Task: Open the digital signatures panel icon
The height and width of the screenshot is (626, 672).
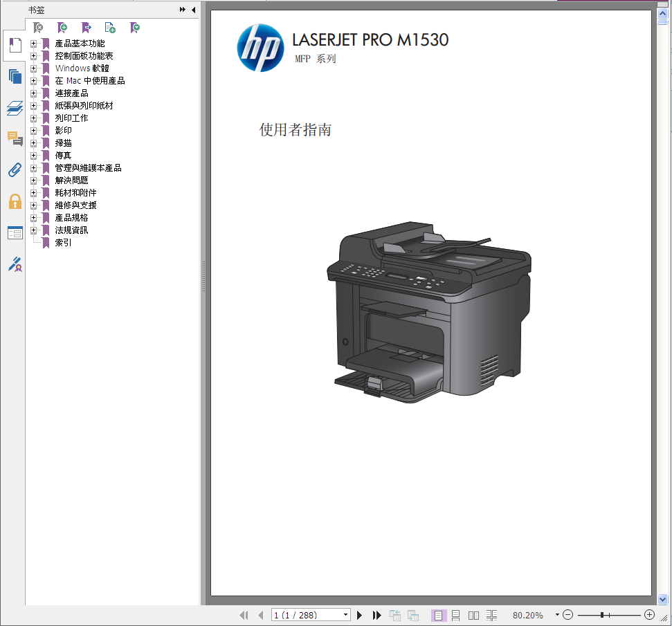Action: click(x=15, y=264)
